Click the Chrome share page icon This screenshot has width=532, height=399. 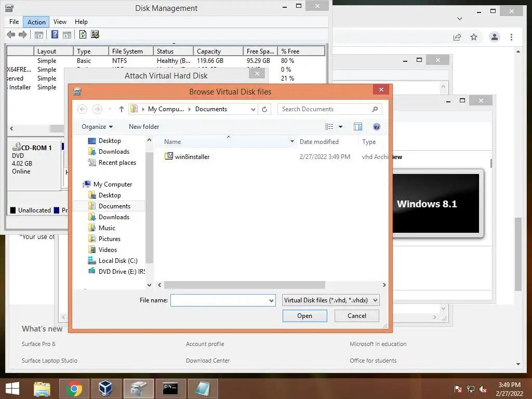click(457, 37)
